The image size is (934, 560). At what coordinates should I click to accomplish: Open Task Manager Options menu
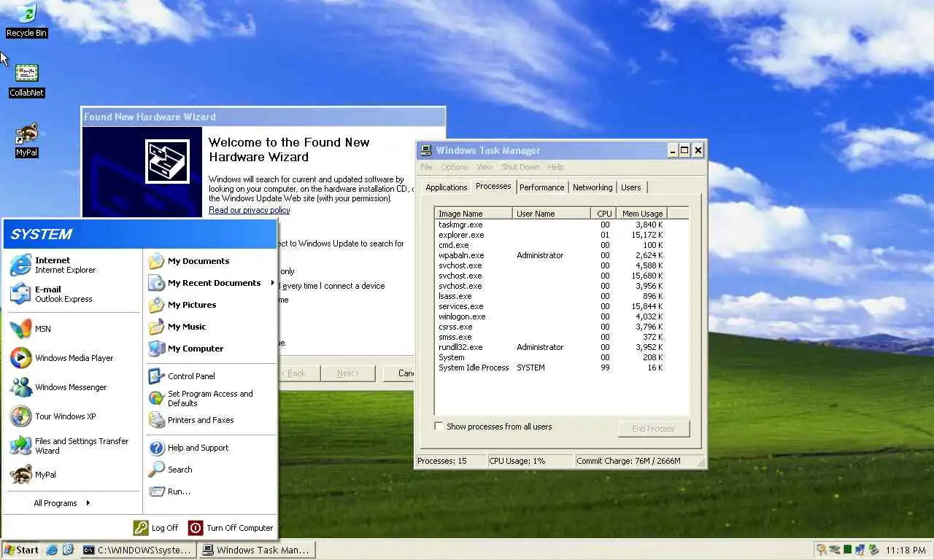[x=454, y=167]
